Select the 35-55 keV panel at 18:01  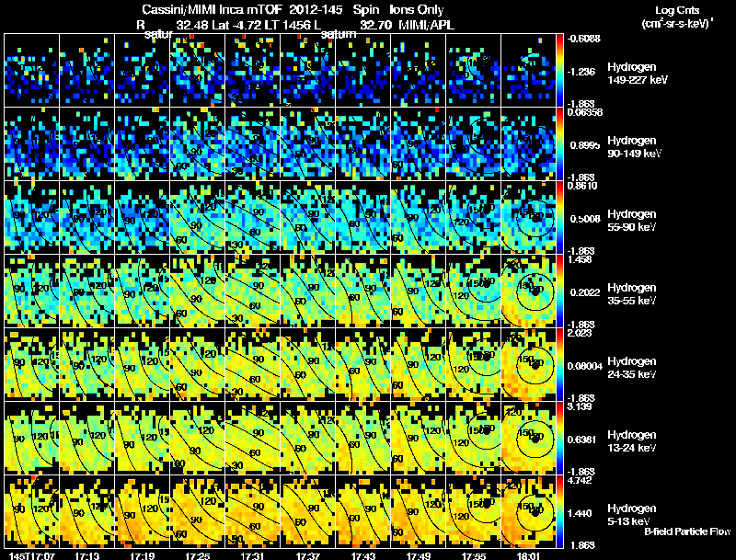click(x=528, y=291)
